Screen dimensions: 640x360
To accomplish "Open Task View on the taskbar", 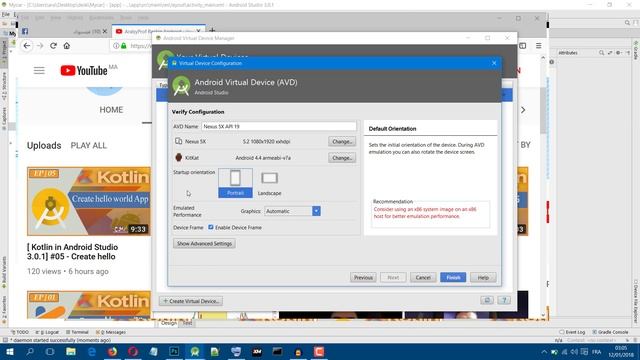I will tap(50, 351).
